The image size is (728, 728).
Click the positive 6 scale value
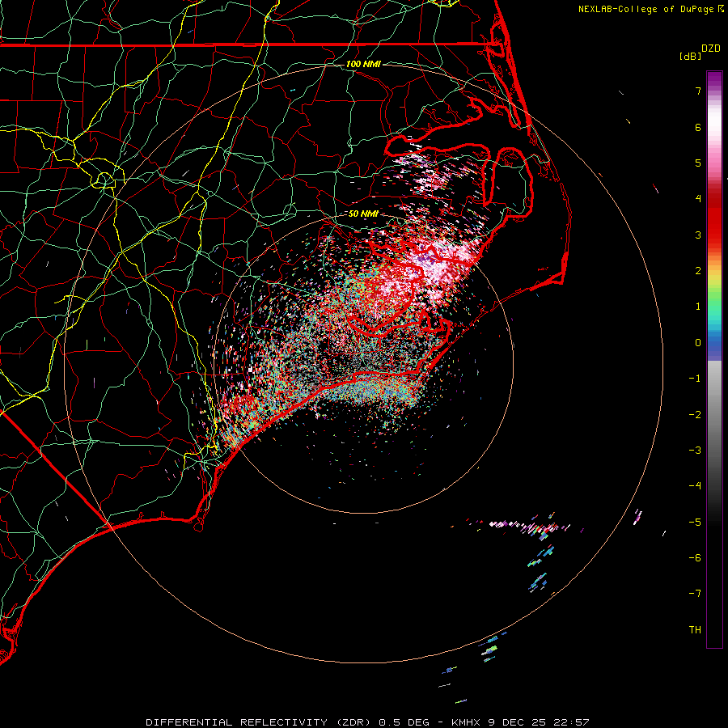(698, 127)
